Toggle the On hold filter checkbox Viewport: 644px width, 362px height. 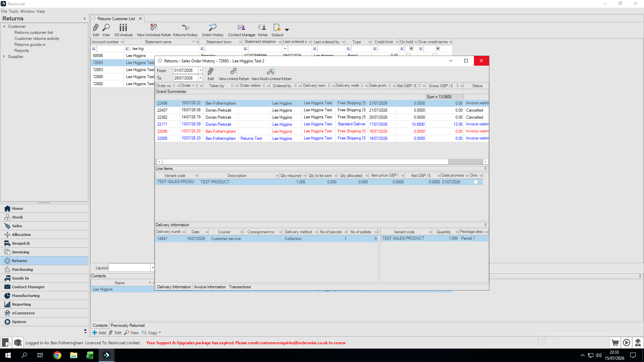(411, 49)
